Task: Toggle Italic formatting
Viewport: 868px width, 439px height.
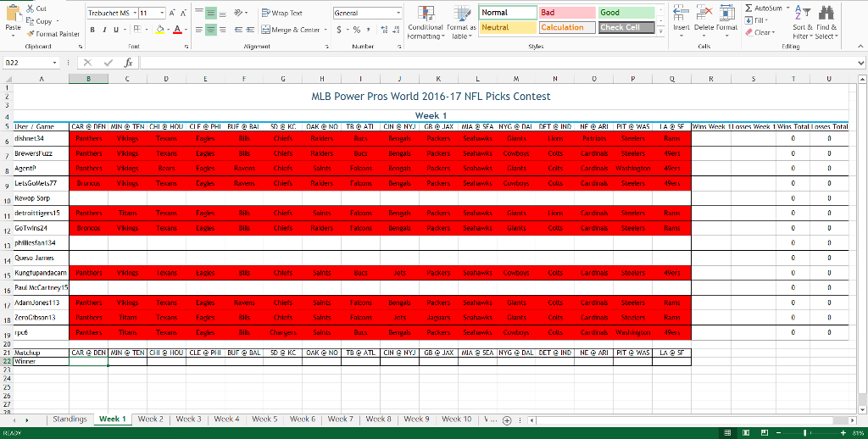Action: tap(104, 30)
